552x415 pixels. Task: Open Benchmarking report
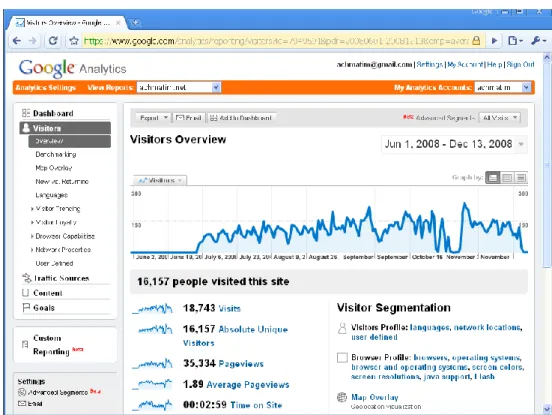point(56,155)
